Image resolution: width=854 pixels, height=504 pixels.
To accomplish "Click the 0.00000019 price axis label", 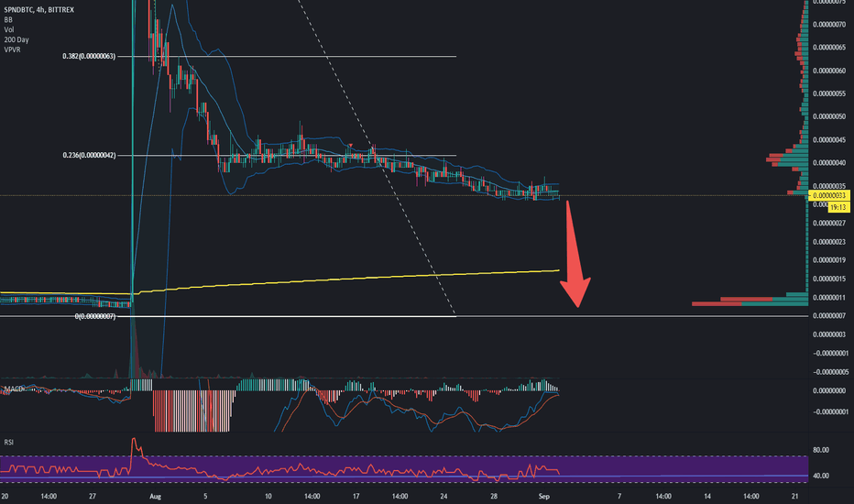I will (x=829, y=260).
